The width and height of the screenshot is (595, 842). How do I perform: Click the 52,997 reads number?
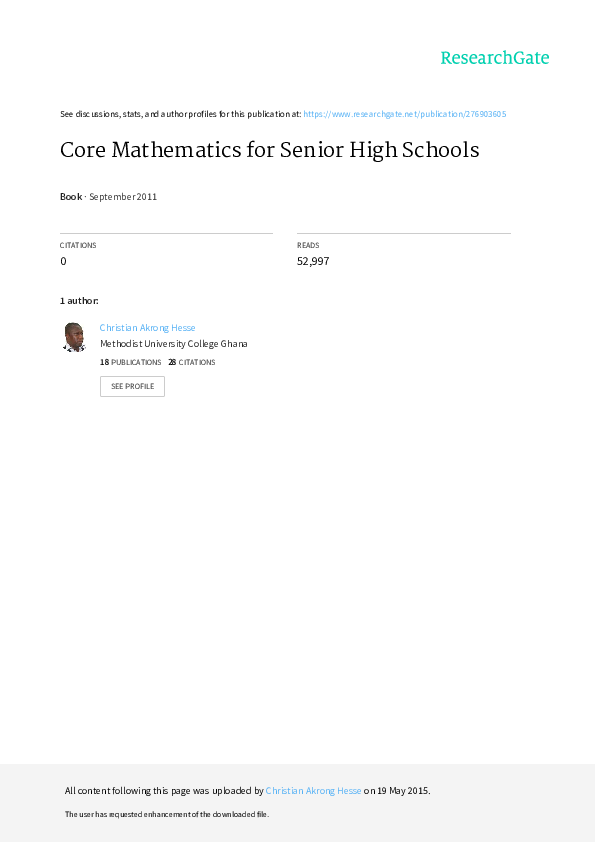click(313, 261)
